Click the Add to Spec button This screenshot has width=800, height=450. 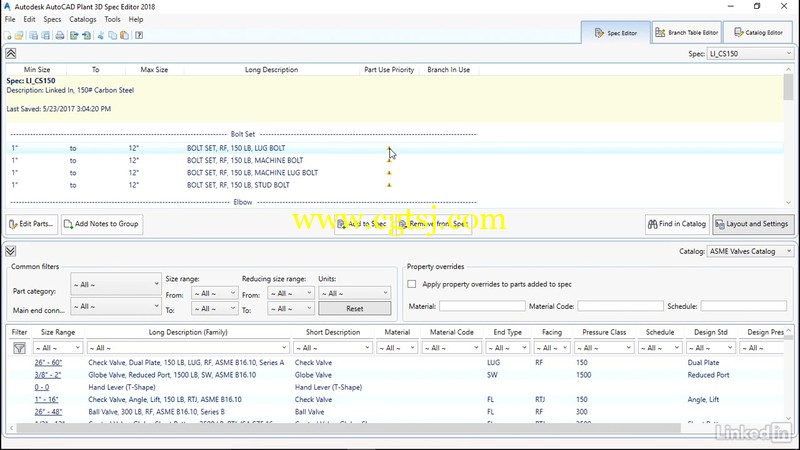point(363,224)
